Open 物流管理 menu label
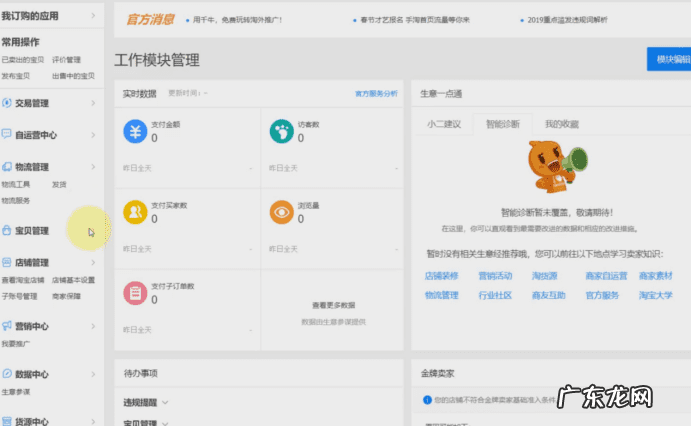Screen dimensions: 691x426 [32, 167]
